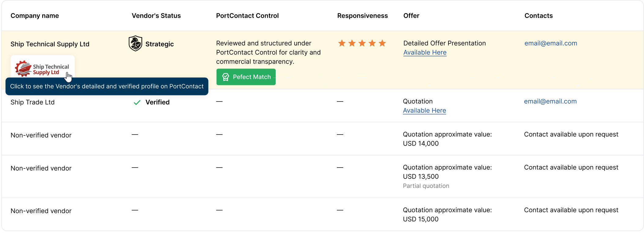The image size is (644, 233).
Task: Click the fifth orange responsiveness star
Action: tap(382, 43)
